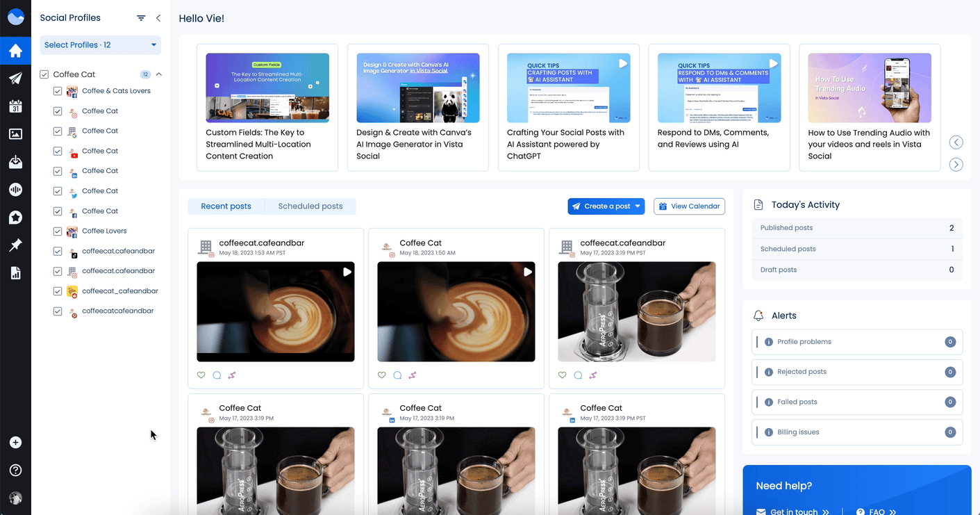Image resolution: width=980 pixels, height=515 pixels.
Task: Select the star Reviews icon
Action: [x=15, y=217]
